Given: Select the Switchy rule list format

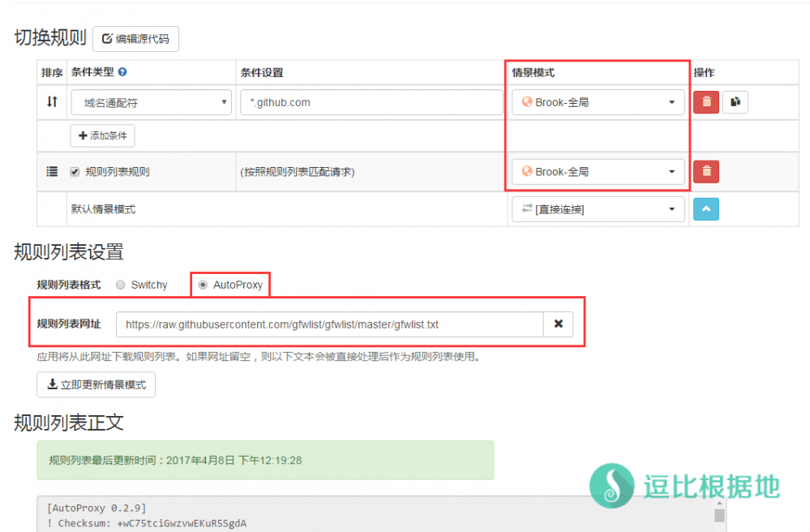Looking at the screenshot, I should pos(121,285).
